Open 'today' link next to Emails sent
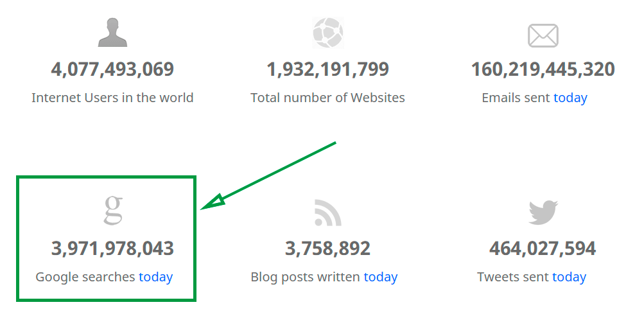 coord(570,98)
